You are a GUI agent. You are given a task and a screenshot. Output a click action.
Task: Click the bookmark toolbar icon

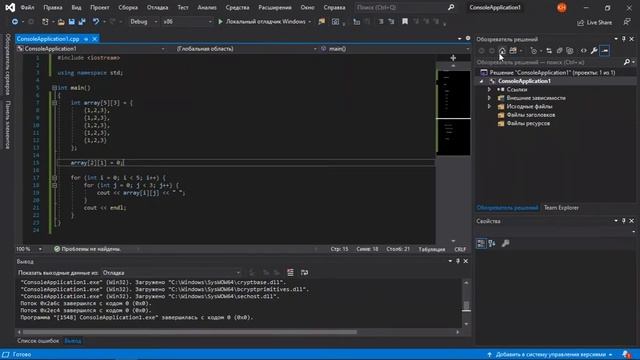405,22
